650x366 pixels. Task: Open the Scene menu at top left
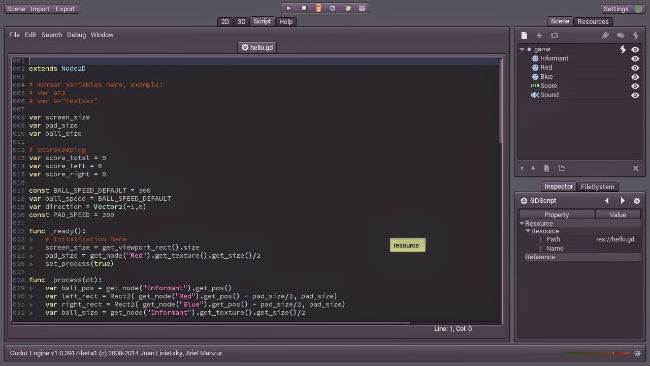click(x=16, y=9)
